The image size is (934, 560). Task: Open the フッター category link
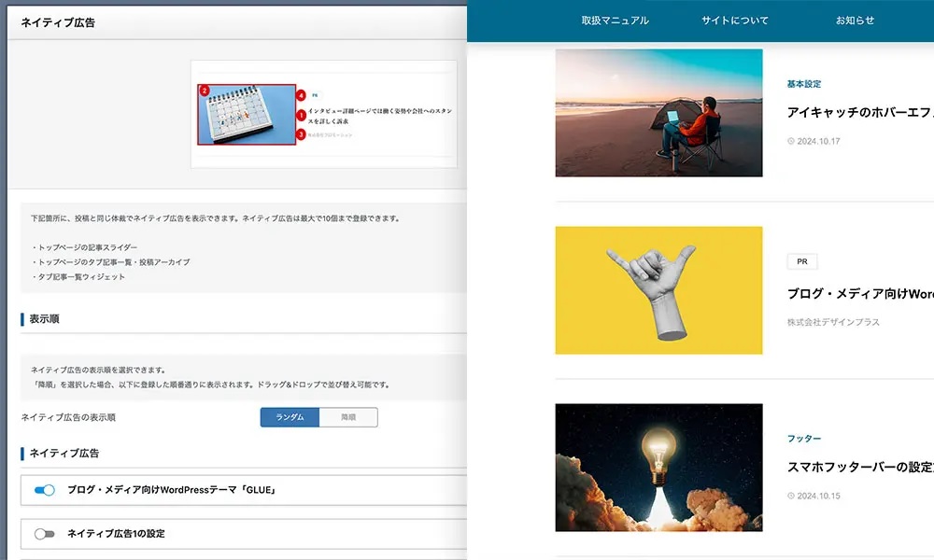pos(804,439)
